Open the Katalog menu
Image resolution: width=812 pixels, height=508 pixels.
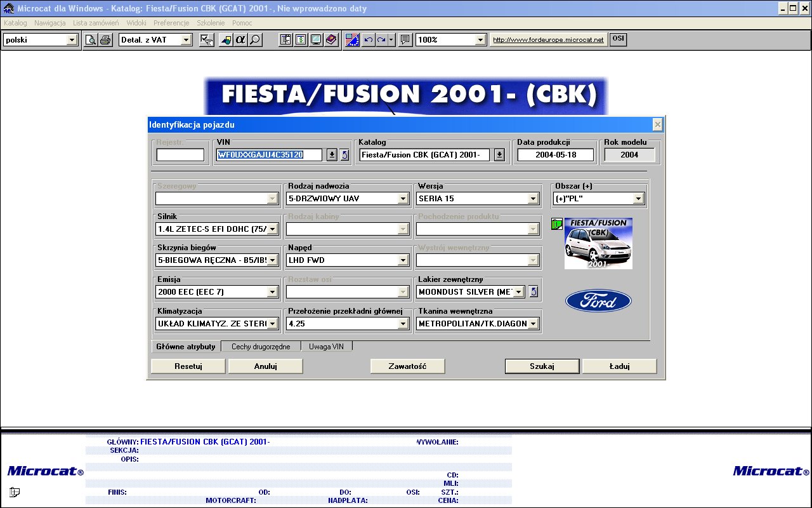click(15, 23)
